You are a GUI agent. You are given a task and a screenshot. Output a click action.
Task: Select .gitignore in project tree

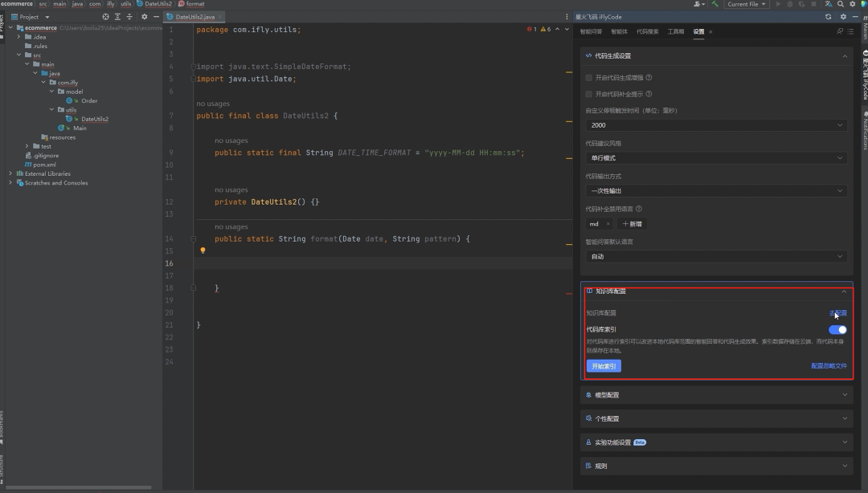45,156
